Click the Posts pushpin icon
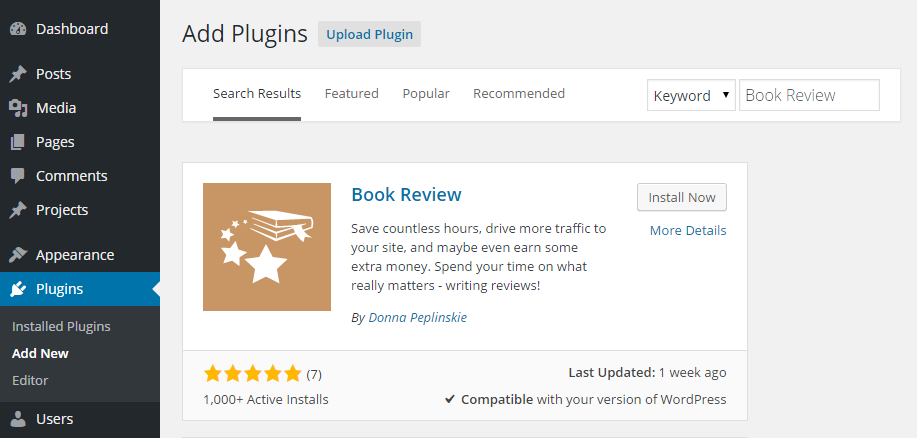The width and height of the screenshot is (917, 438). click(18, 74)
